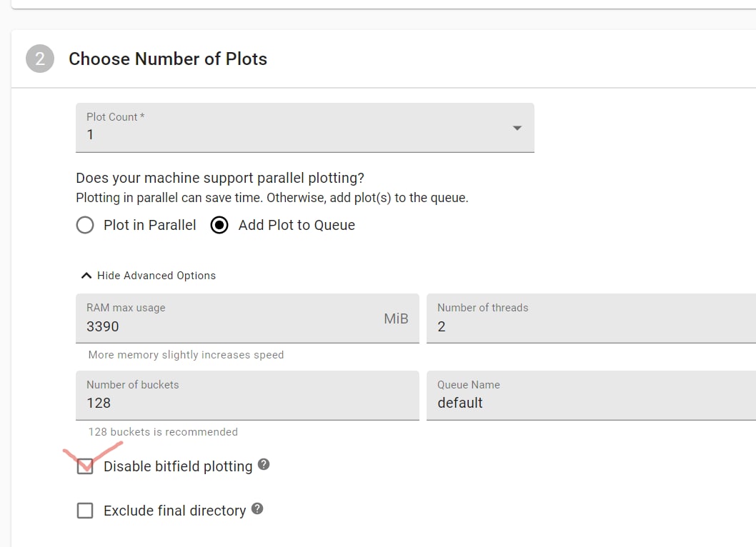
Task: Check the Disable bitfield plotting checkbox
Action: coord(85,466)
